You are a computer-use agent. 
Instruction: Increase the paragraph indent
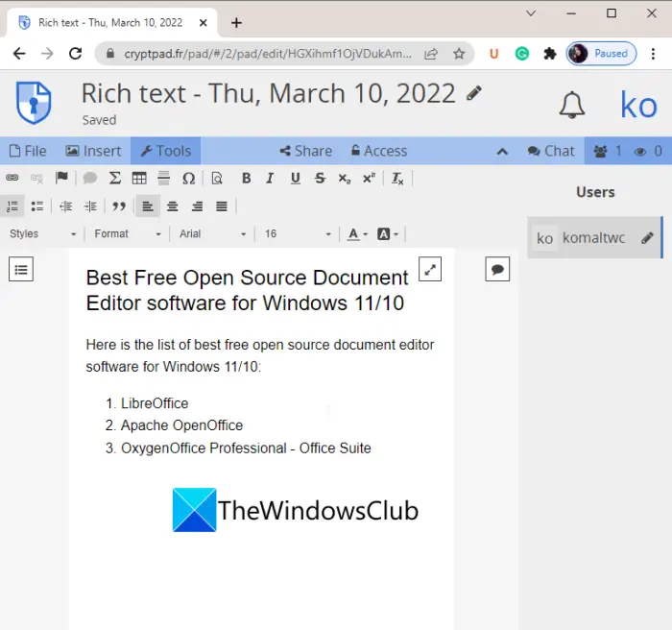point(90,206)
